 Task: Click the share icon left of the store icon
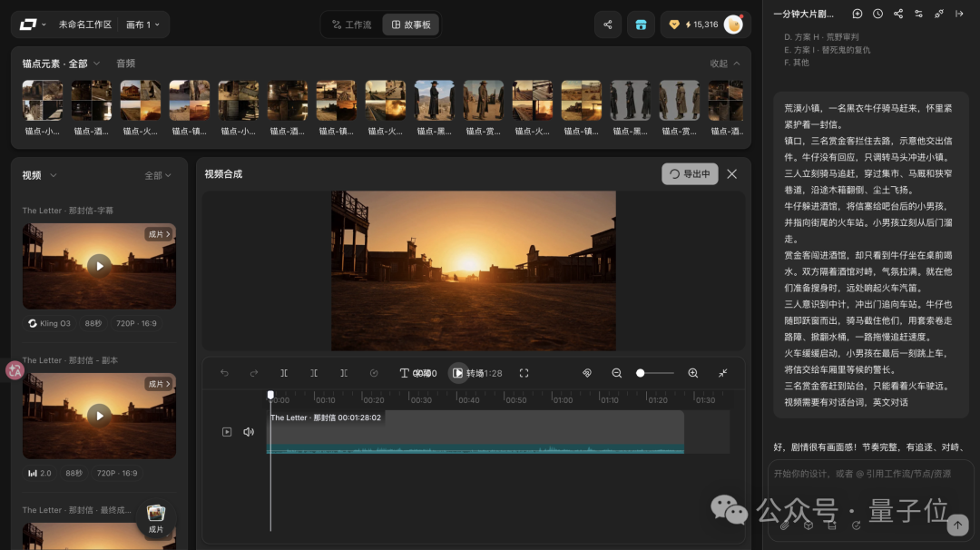click(607, 25)
